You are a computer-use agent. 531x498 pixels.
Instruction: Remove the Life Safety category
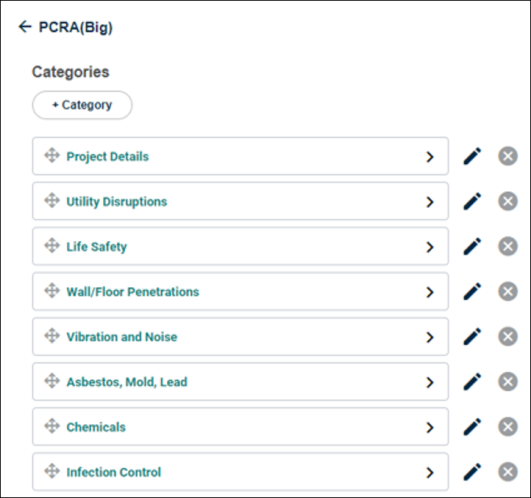pyautogui.click(x=508, y=246)
